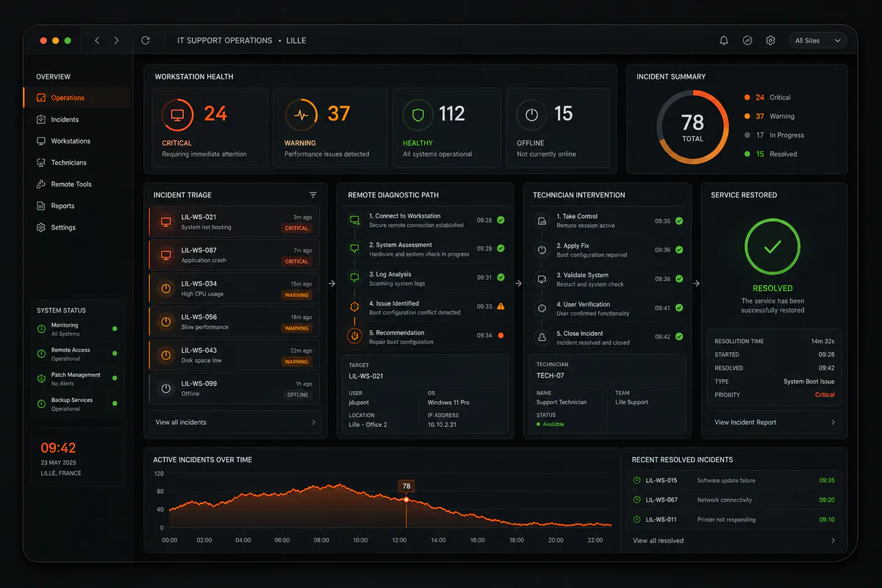
Task: Click the refresh icon in the title bar
Action: (146, 40)
